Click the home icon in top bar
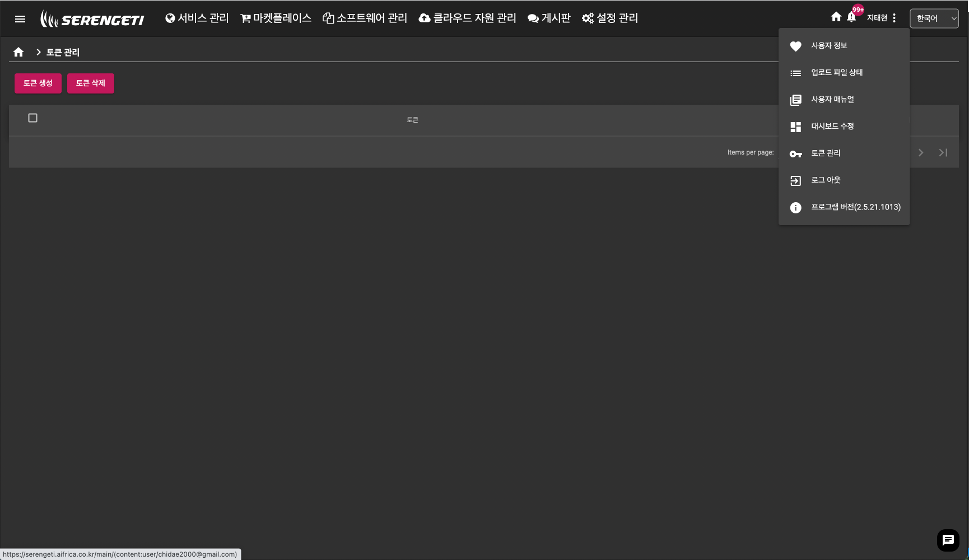The width and height of the screenshot is (969, 560). (x=836, y=17)
